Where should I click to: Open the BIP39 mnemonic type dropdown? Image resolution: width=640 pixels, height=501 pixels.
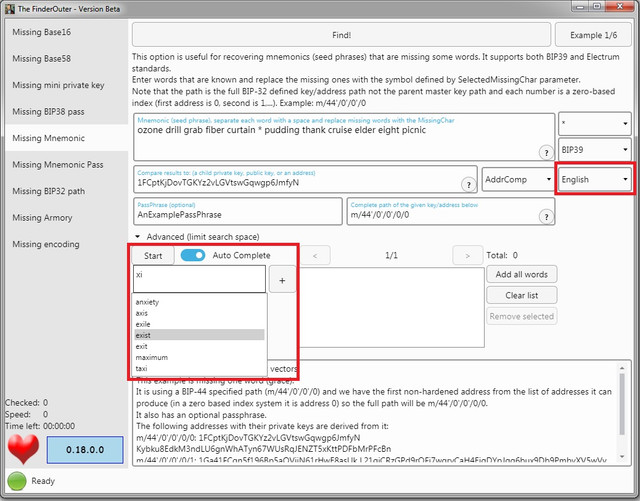tap(594, 150)
